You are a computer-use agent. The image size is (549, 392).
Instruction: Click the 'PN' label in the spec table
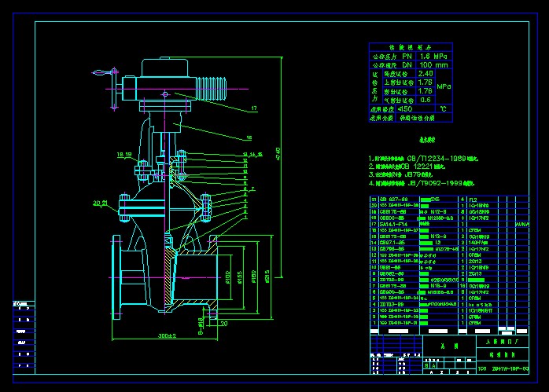tap(407, 57)
